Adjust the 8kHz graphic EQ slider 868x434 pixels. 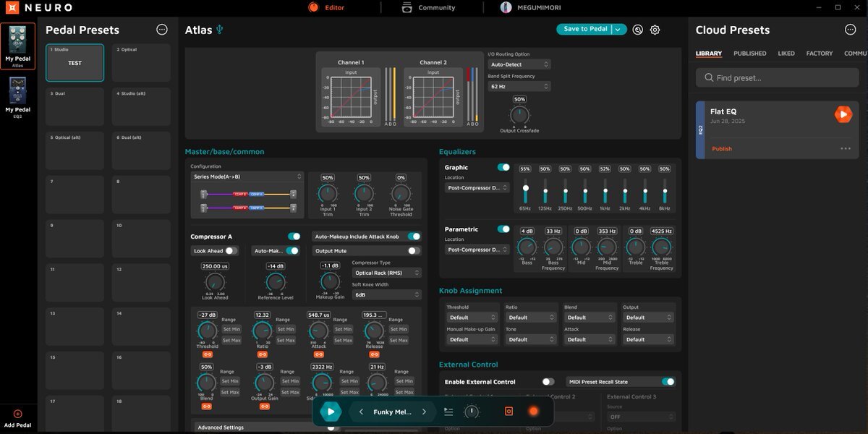point(665,190)
